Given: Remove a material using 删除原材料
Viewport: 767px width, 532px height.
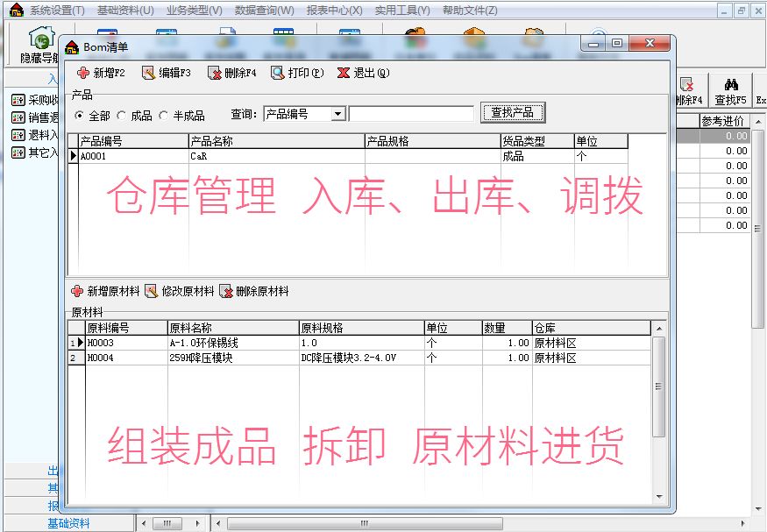Looking at the screenshot, I should (x=226, y=291).
